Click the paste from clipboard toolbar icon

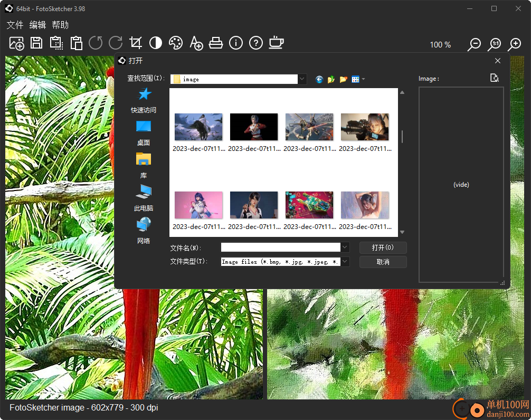point(76,43)
